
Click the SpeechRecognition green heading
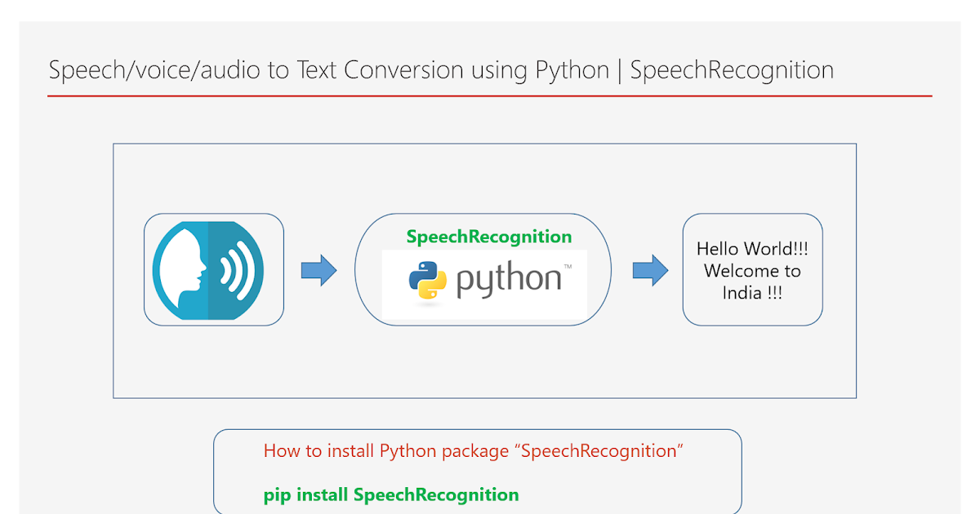[x=488, y=237]
